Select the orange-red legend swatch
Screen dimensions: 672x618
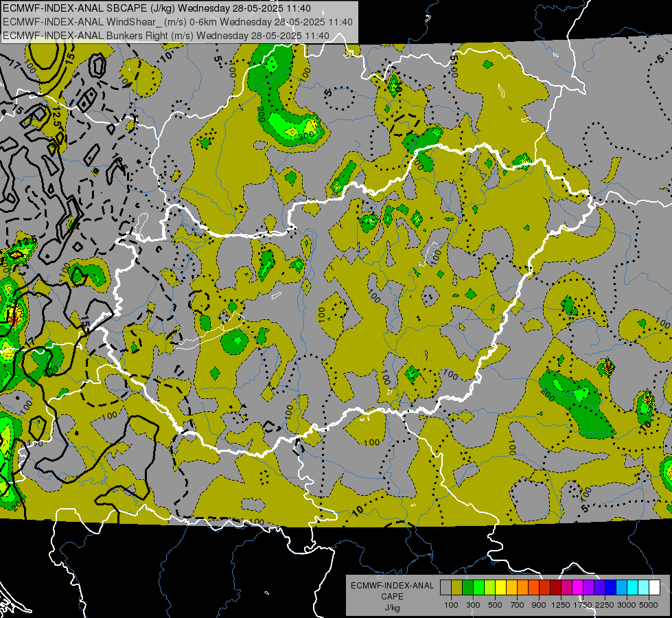point(533,587)
